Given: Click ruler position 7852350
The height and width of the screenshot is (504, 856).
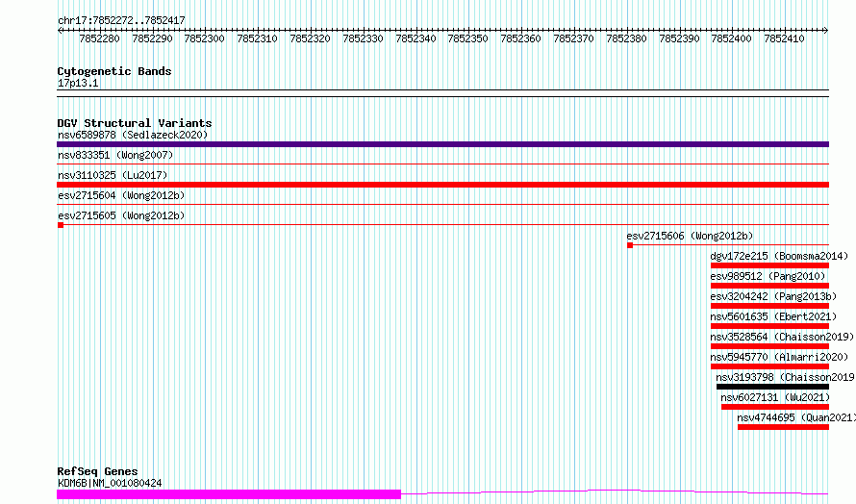Looking at the screenshot, I should (x=467, y=38).
